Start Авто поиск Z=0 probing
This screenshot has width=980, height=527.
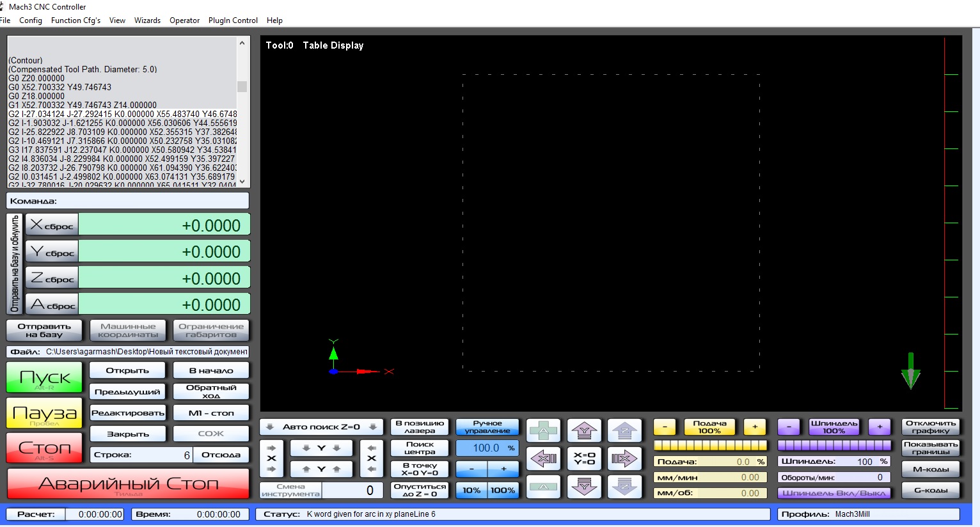pos(321,427)
